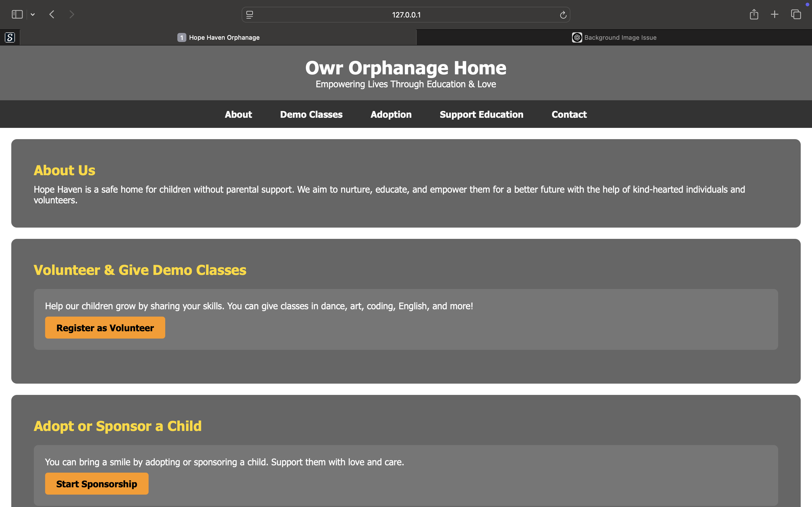Toggle the Safari sidebar icon
This screenshot has height=507, width=812.
pos(17,14)
